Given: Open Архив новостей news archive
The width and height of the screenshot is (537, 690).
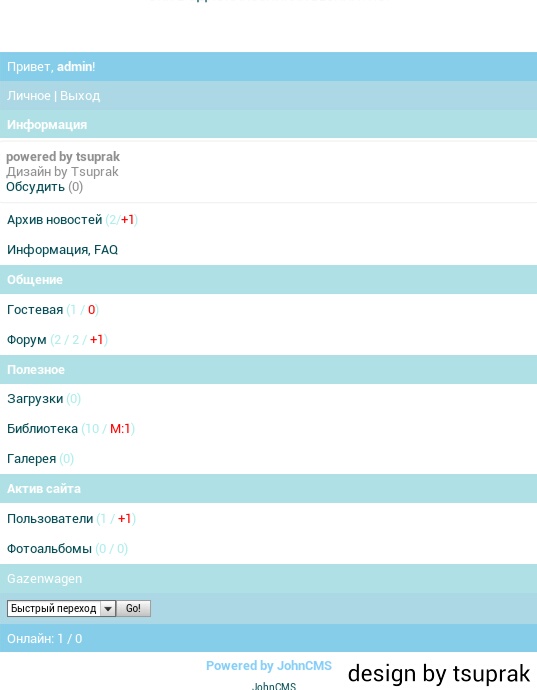Looking at the screenshot, I should (x=55, y=220).
